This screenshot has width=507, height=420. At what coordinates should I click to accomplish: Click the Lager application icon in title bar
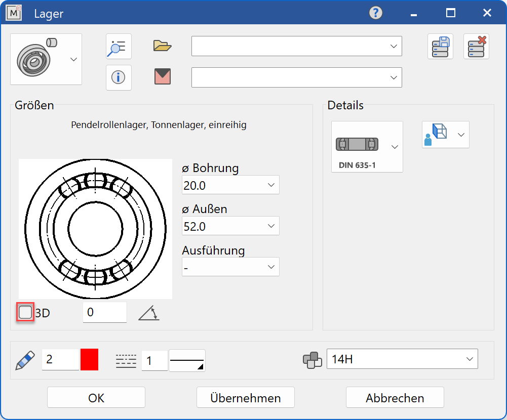(14, 13)
